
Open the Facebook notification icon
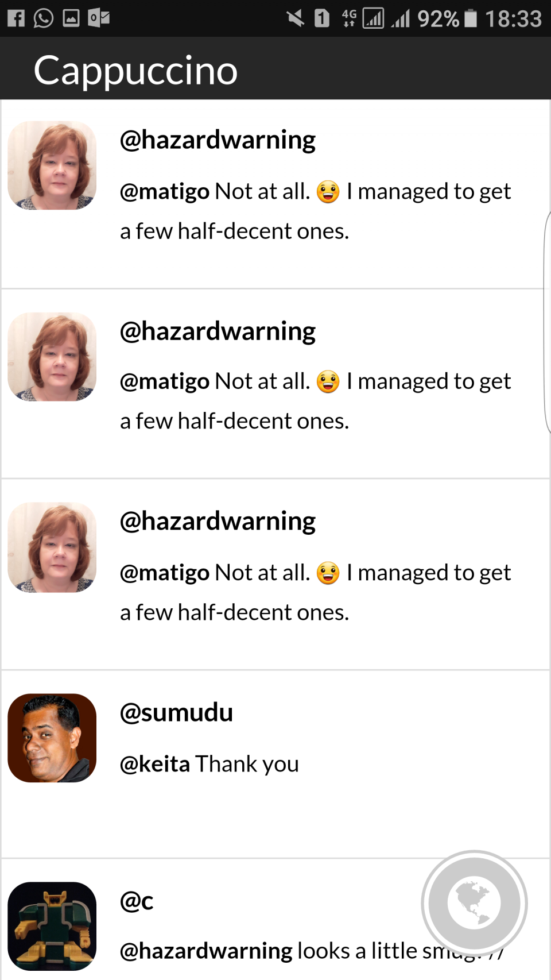click(x=17, y=17)
